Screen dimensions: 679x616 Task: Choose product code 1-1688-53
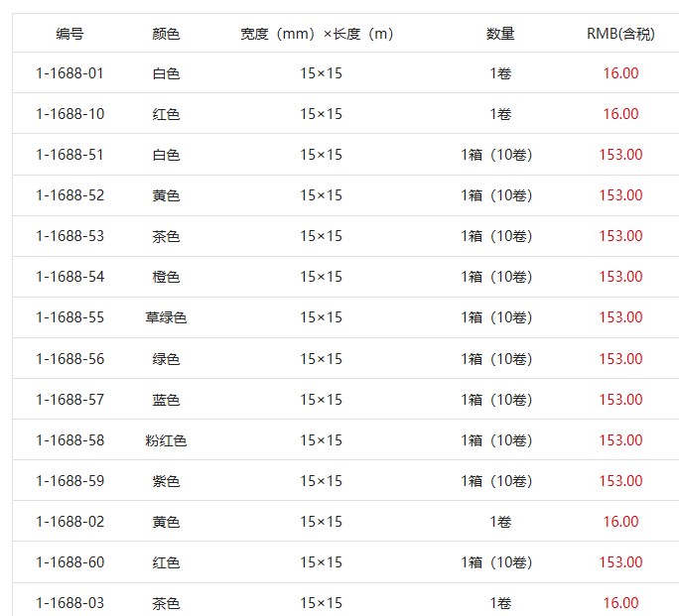tap(69, 236)
